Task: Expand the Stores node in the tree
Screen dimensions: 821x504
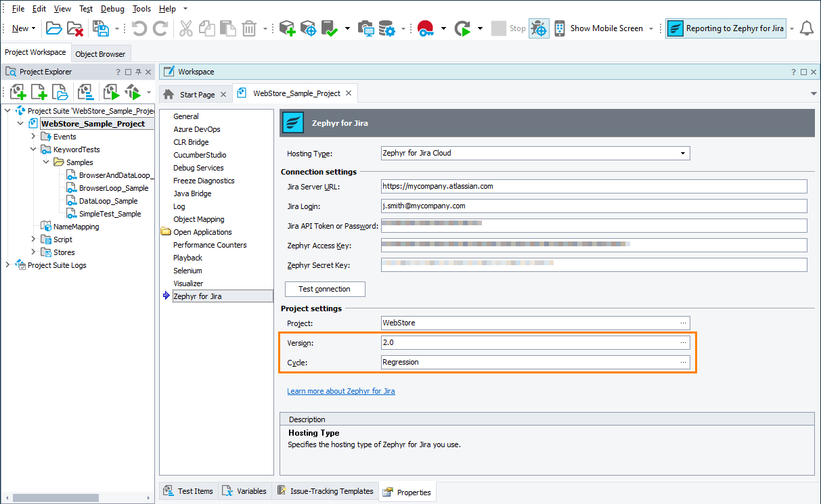Action: tap(33, 252)
